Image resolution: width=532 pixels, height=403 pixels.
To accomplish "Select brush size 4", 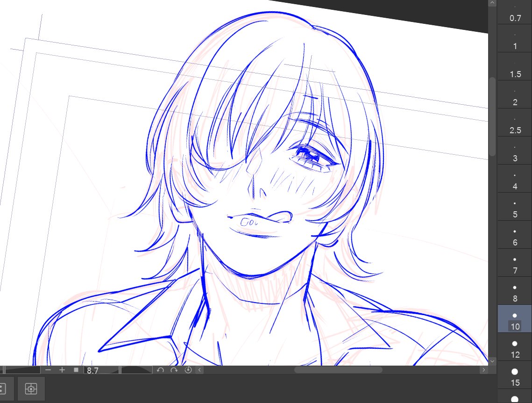I will coord(515,179).
